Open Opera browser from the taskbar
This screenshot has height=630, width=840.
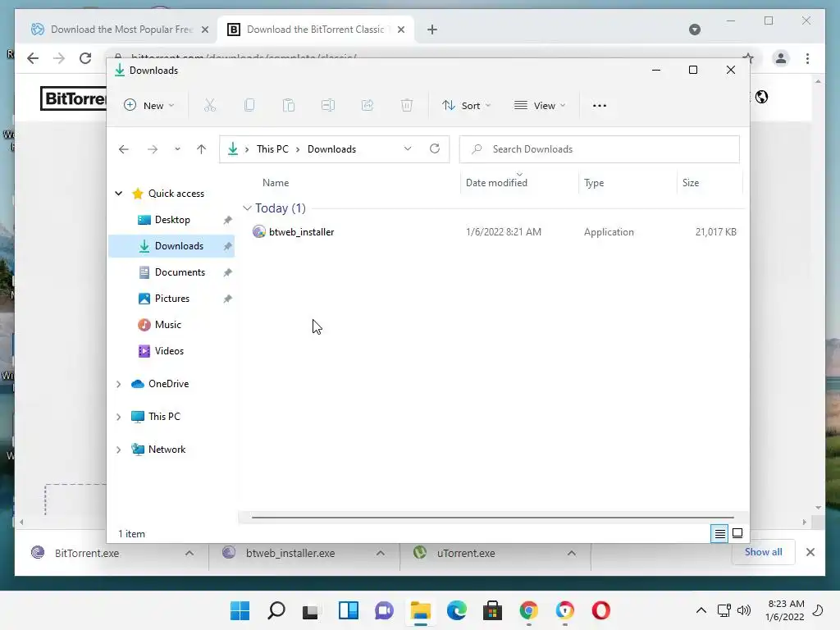601,610
